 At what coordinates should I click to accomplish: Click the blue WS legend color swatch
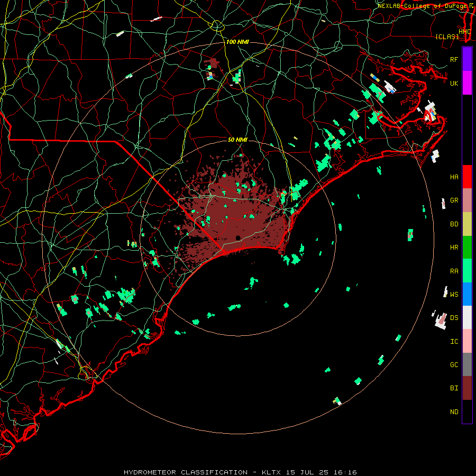pos(467,294)
